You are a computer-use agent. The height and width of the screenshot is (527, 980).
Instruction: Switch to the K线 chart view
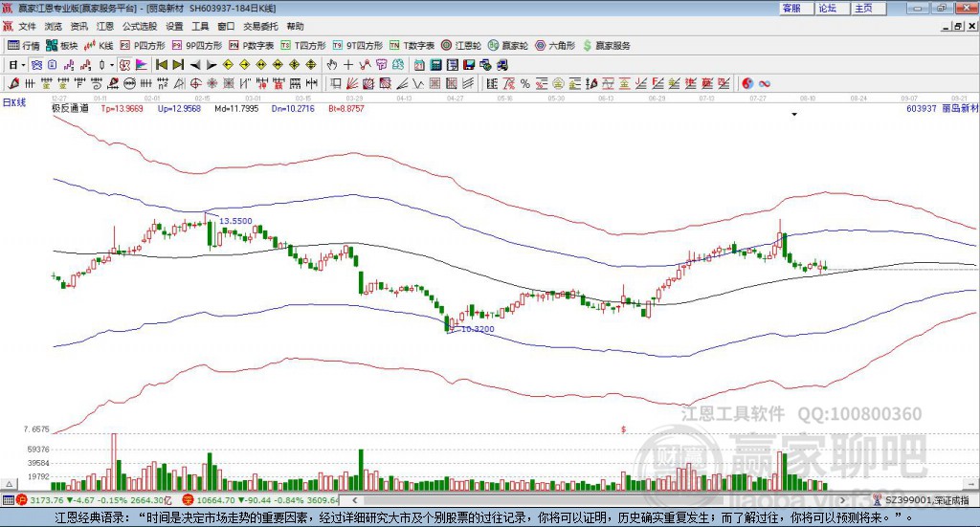[99, 46]
